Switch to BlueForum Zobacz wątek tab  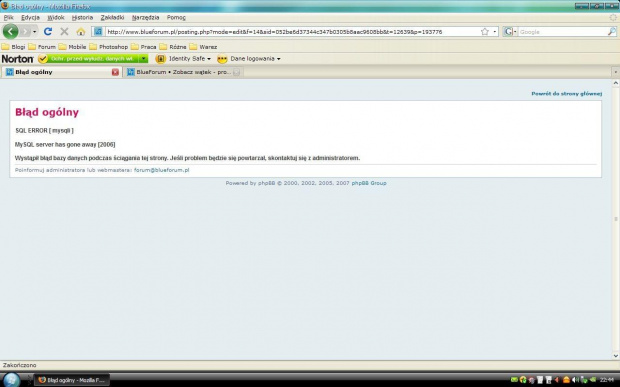click(x=183, y=72)
